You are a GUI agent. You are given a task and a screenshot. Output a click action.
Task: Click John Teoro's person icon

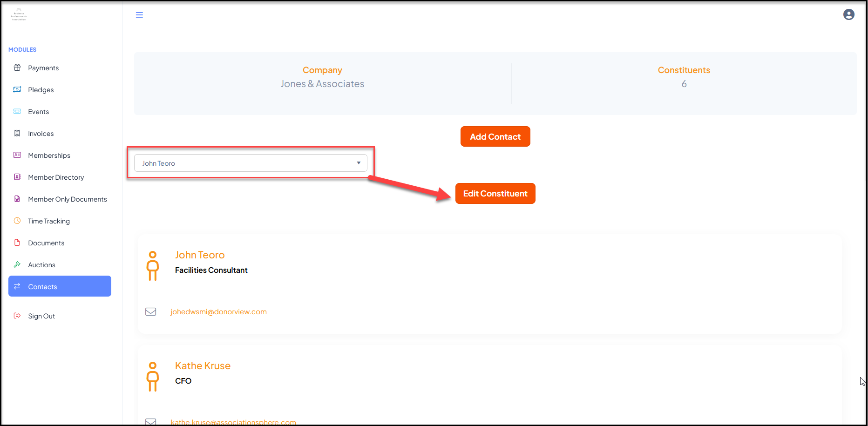point(153,266)
